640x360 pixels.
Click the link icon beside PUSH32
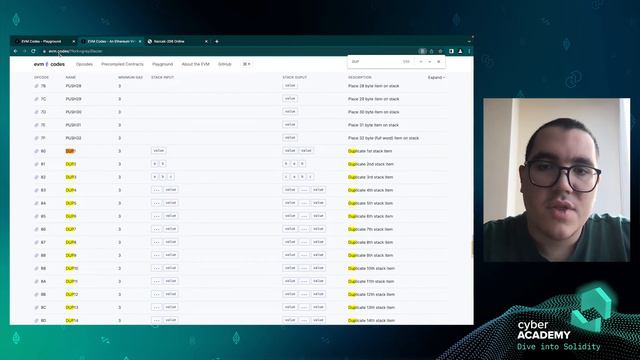(36, 138)
